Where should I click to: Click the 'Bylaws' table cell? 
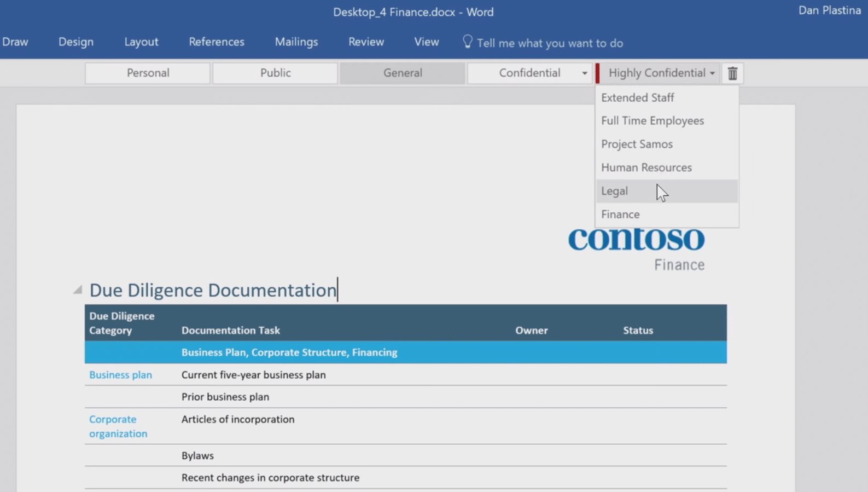pos(197,455)
